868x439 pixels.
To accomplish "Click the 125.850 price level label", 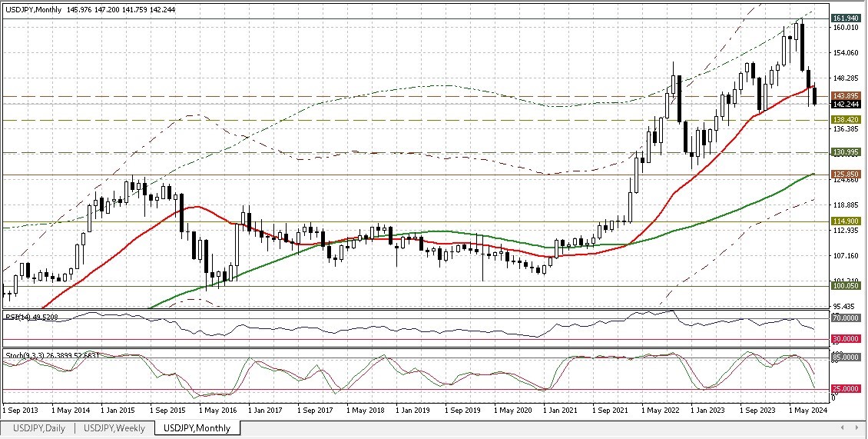I will click(x=846, y=174).
